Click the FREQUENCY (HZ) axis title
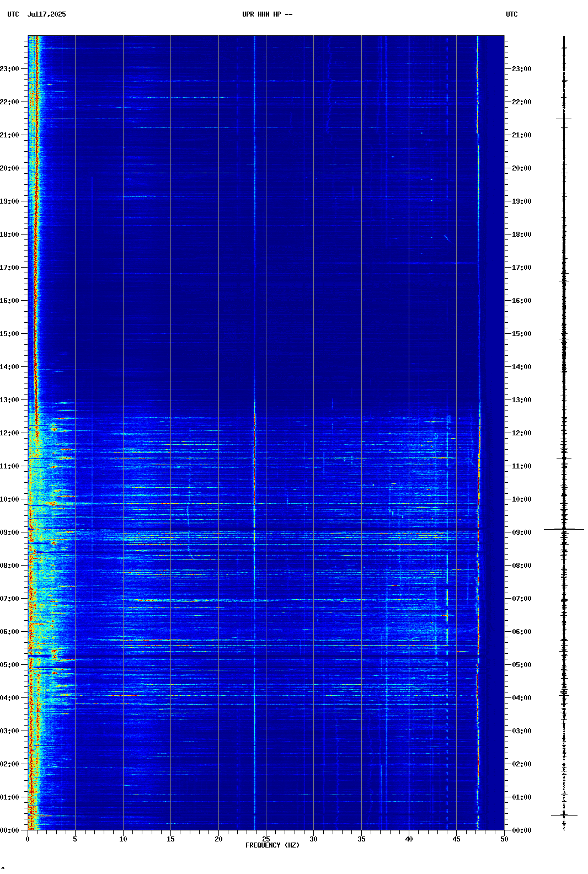588x874 pixels. click(x=272, y=845)
